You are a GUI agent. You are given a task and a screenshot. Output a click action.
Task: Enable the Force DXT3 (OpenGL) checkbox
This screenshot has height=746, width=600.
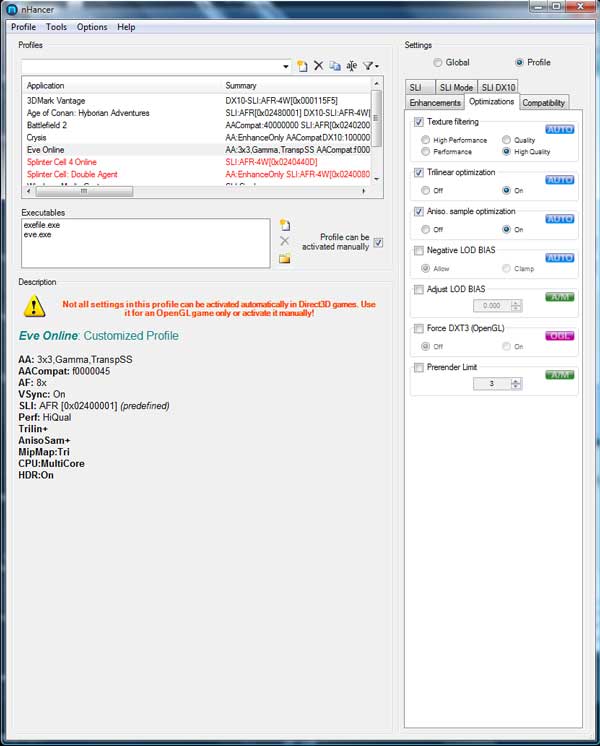tap(419, 328)
